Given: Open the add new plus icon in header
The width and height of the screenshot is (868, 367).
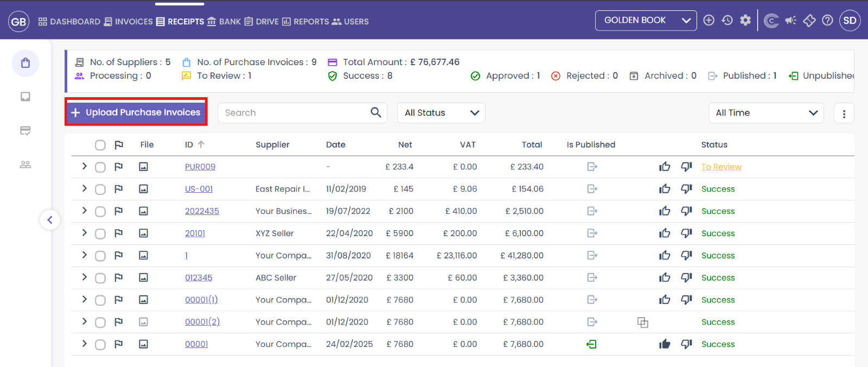Looking at the screenshot, I should pos(709,20).
